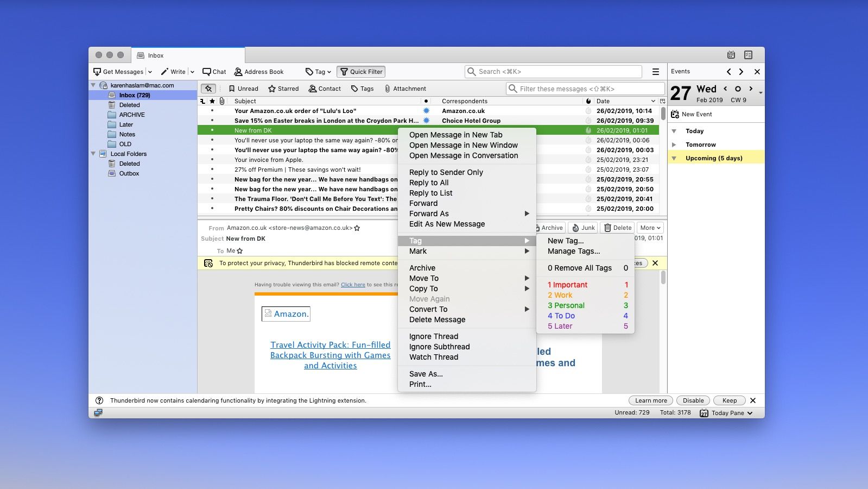Open the Thunderbird hamburger menu

tap(656, 72)
